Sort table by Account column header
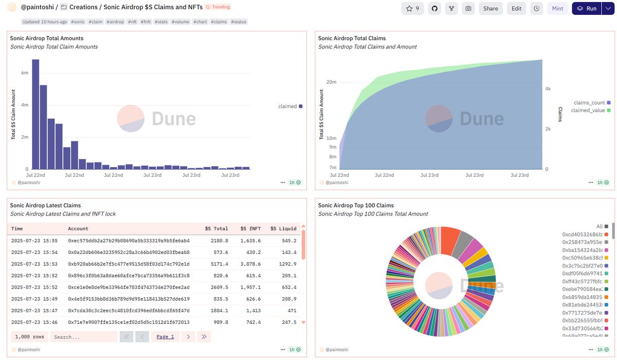 [x=78, y=228]
